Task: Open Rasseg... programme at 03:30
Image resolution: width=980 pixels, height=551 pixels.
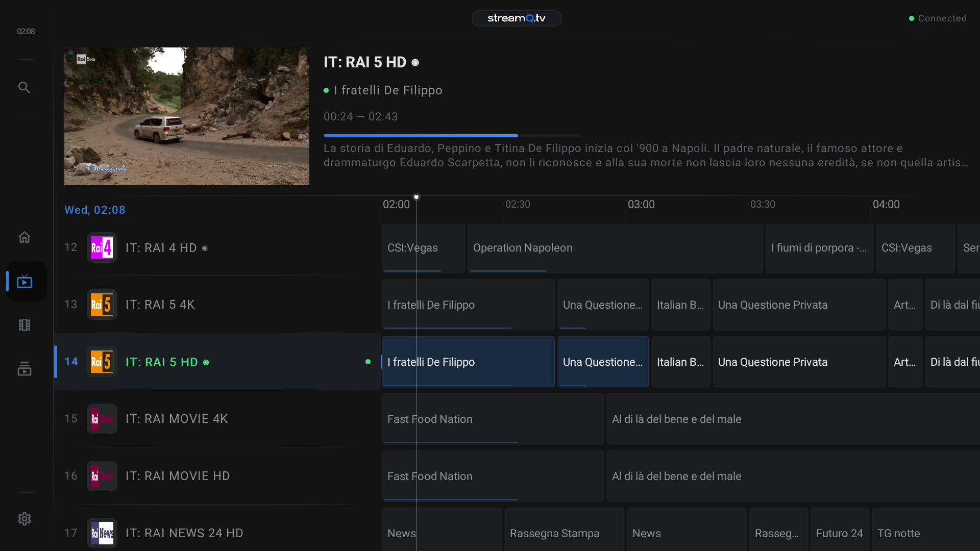Action: tap(779, 530)
